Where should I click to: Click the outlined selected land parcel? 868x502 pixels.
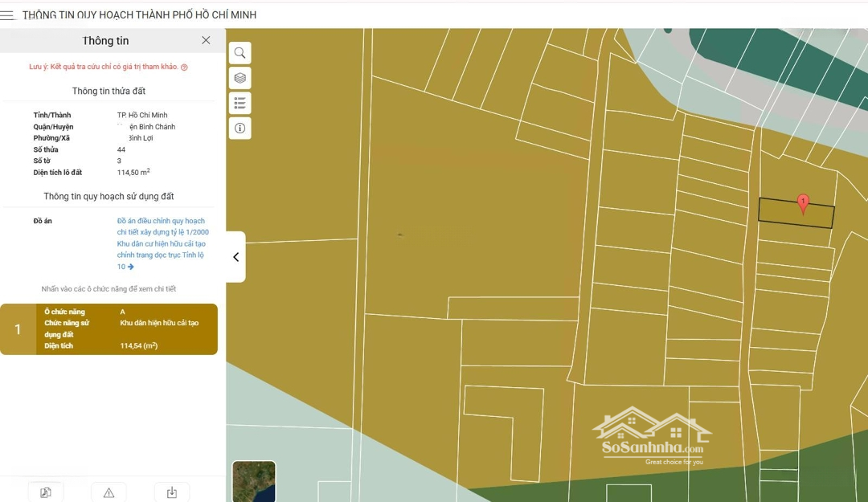(780, 213)
